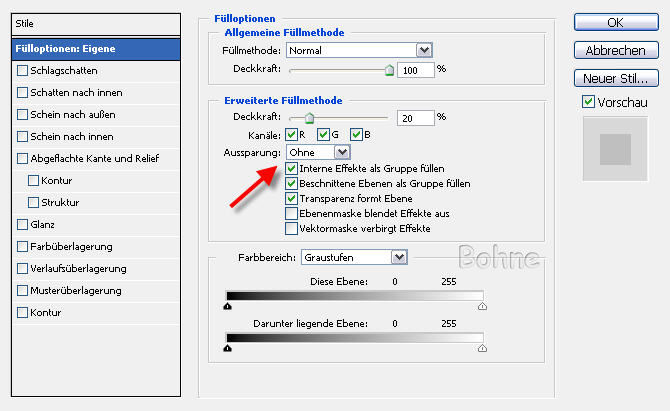
Task: Click the Darunter liegende Ebene black marker
Action: (228, 348)
